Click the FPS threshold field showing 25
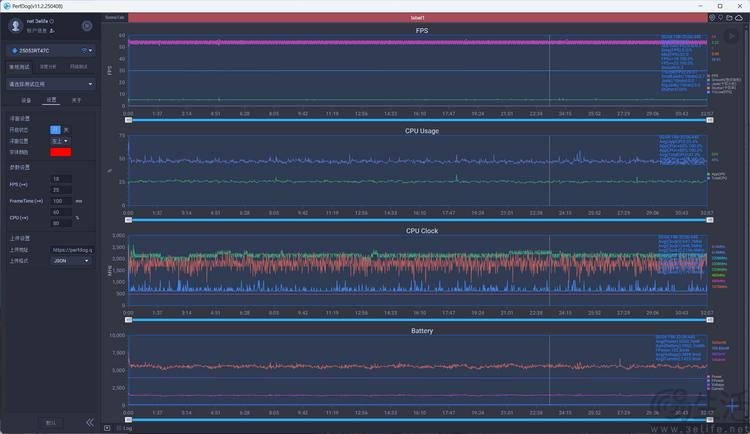The height and width of the screenshot is (434, 750). click(x=61, y=190)
